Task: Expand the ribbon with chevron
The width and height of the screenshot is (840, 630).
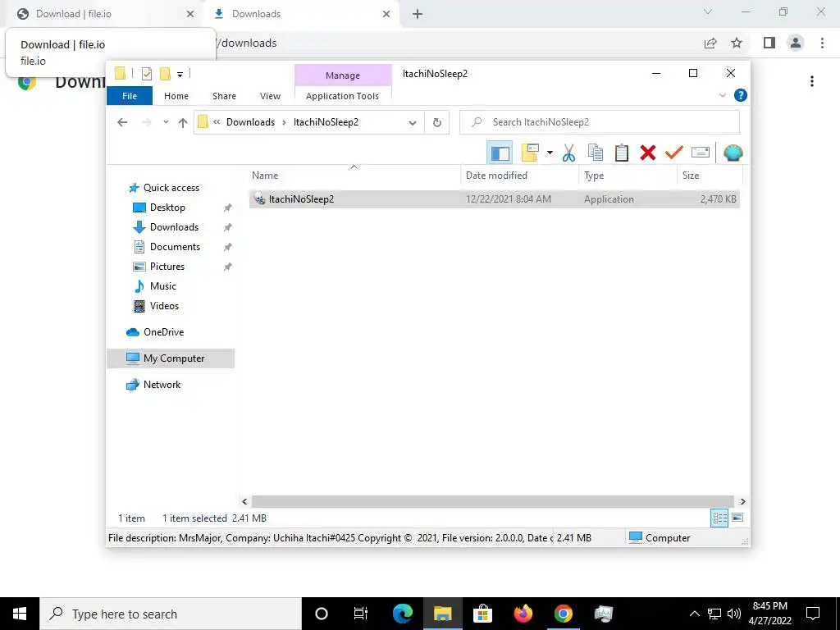Action: pyautogui.click(x=722, y=95)
